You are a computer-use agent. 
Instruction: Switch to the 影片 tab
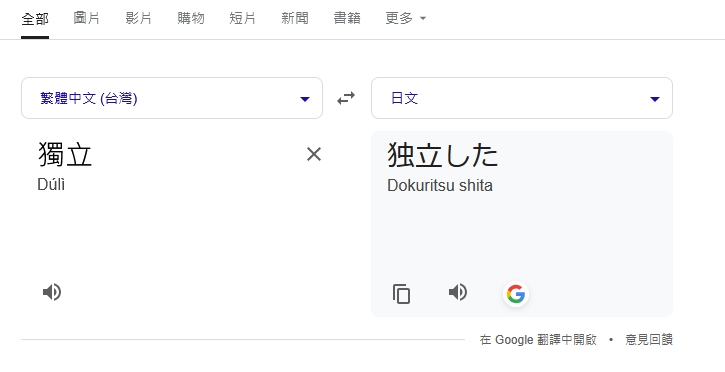click(139, 18)
